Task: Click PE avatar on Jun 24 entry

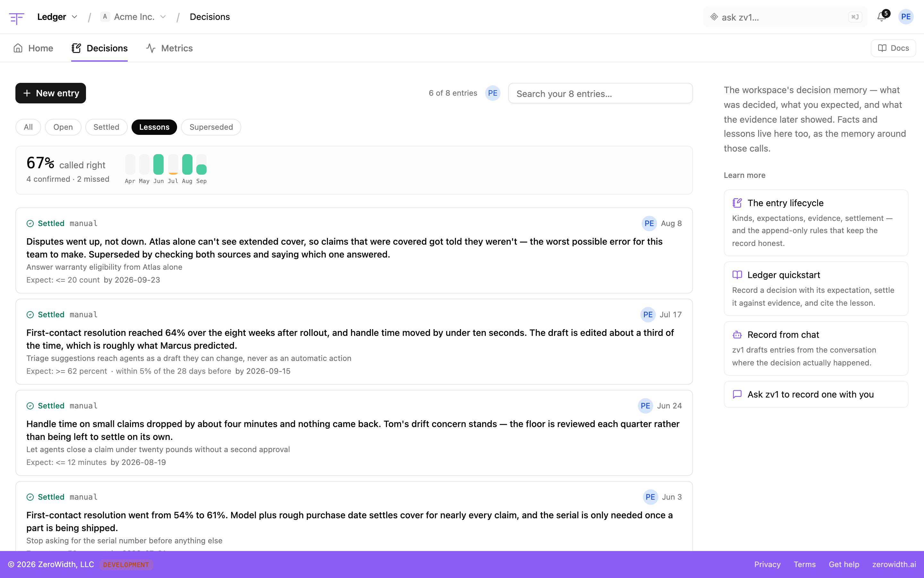Action: tap(645, 406)
